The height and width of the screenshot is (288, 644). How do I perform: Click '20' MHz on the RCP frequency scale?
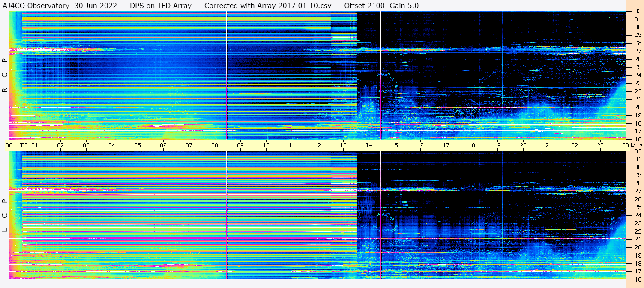(x=638, y=107)
